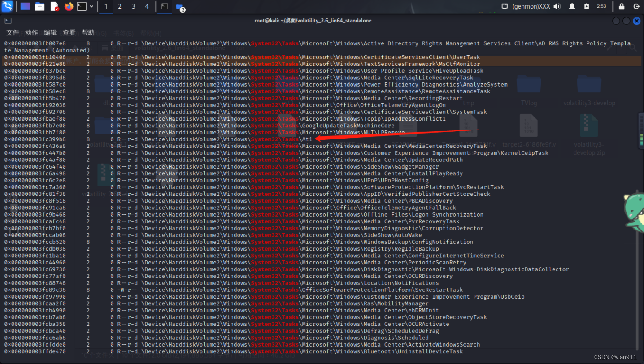Open the text editor launcher icon
Screen dimensions: 644x364
[x=54, y=6]
